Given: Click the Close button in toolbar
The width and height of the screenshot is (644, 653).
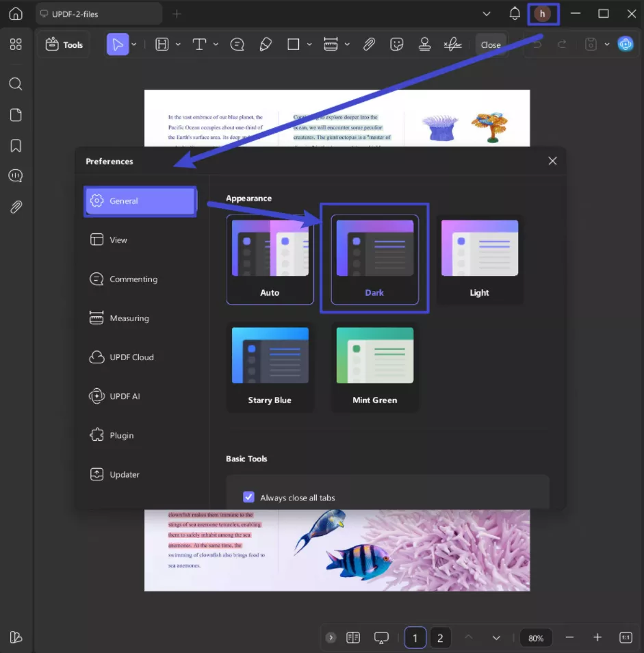Looking at the screenshot, I should pos(491,44).
